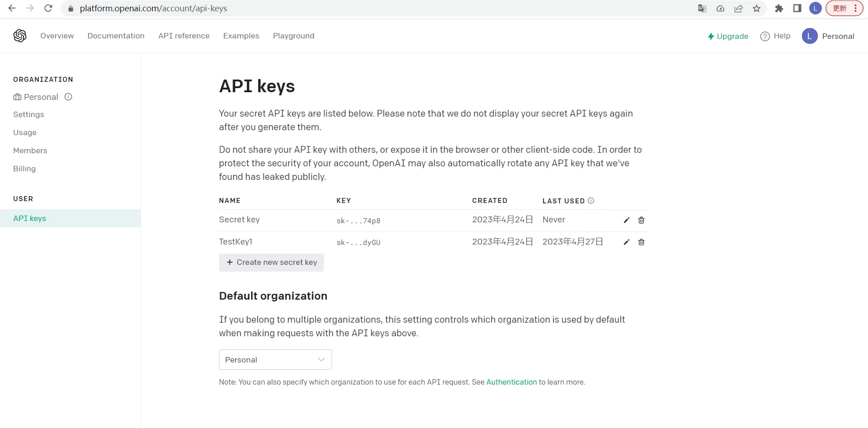Click the purple L account avatar
The width and height of the screenshot is (868, 428).
tap(810, 36)
